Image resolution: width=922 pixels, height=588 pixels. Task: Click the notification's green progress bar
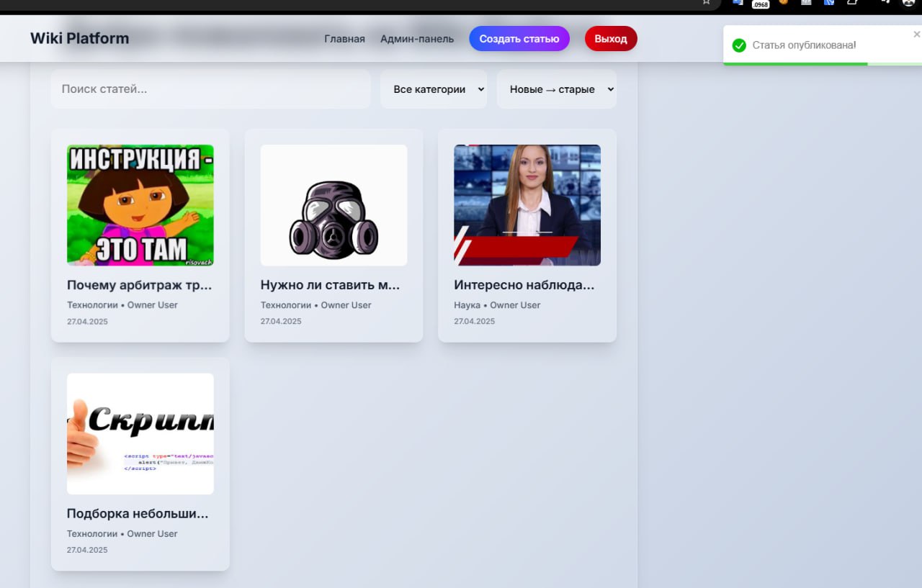pos(795,63)
